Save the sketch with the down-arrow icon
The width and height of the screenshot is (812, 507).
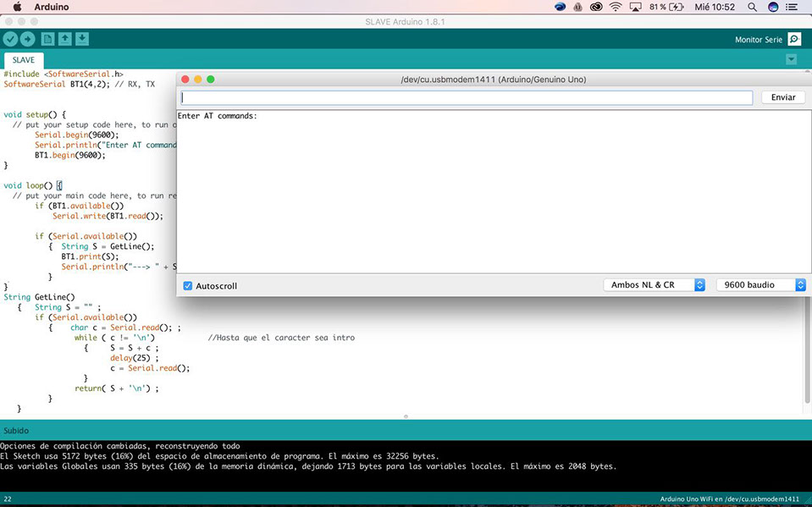tap(82, 39)
